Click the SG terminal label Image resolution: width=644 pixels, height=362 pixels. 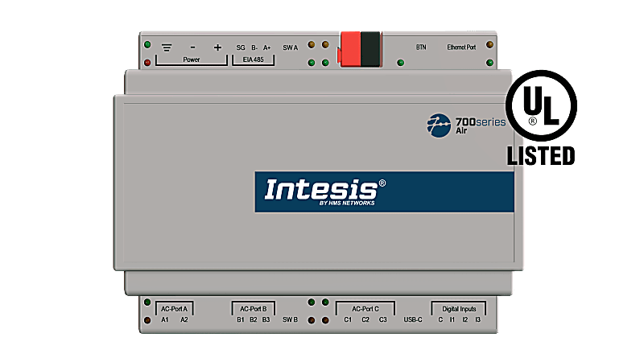[x=241, y=47]
